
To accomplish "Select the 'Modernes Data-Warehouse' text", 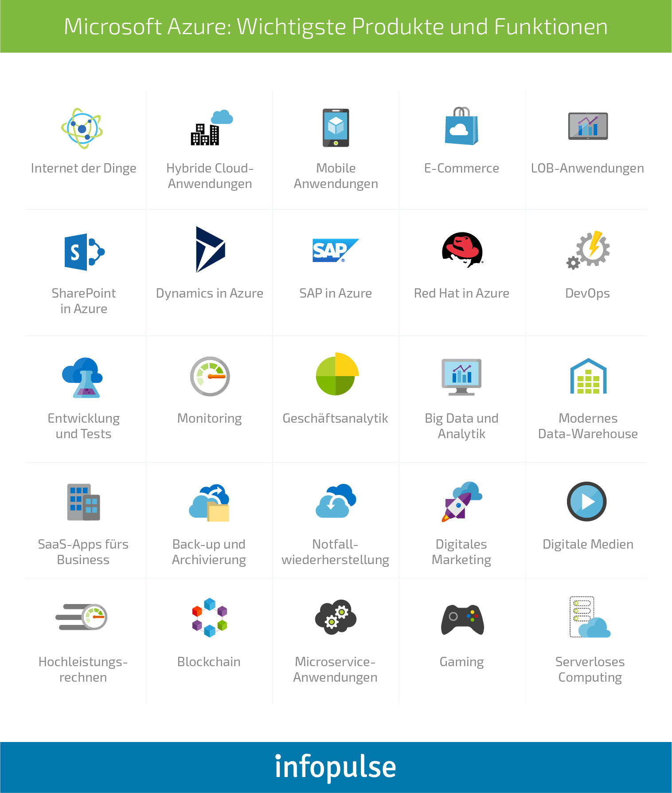I will tap(588, 426).
